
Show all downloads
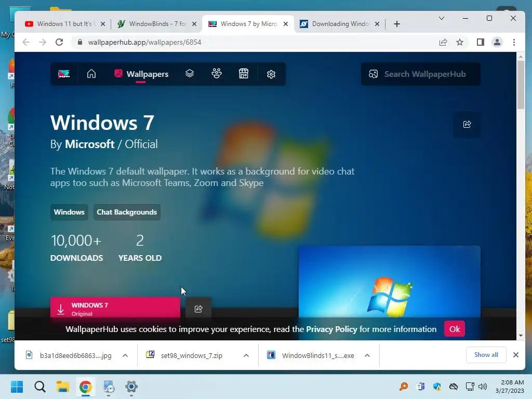pos(486,354)
